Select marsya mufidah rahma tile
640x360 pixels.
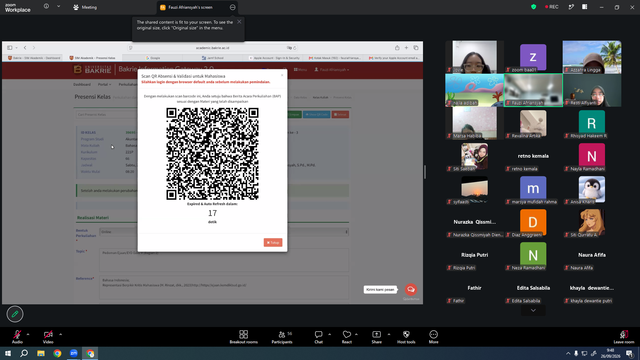tap(533, 189)
